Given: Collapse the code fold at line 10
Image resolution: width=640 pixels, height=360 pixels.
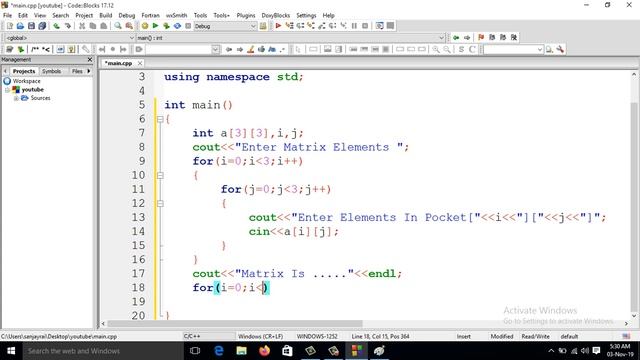Looking at the screenshot, I should click(160, 176).
